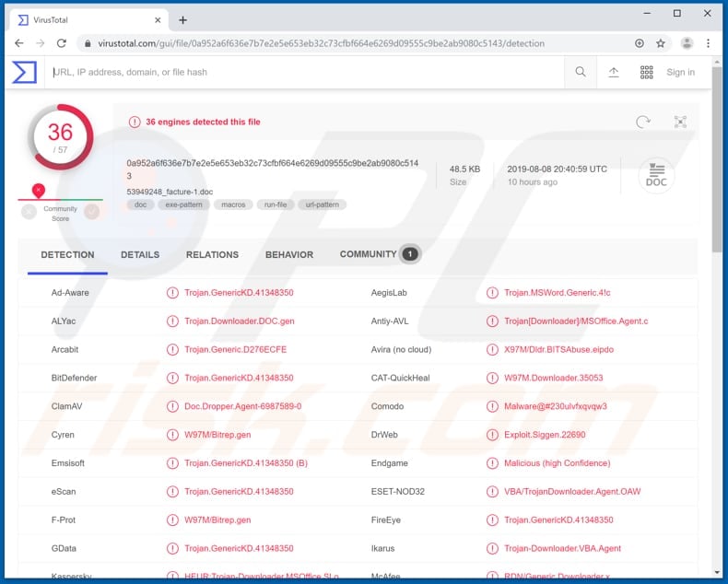Click 'Malicious (high Confidence)' Endgame result

pyautogui.click(x=558, y=463)
